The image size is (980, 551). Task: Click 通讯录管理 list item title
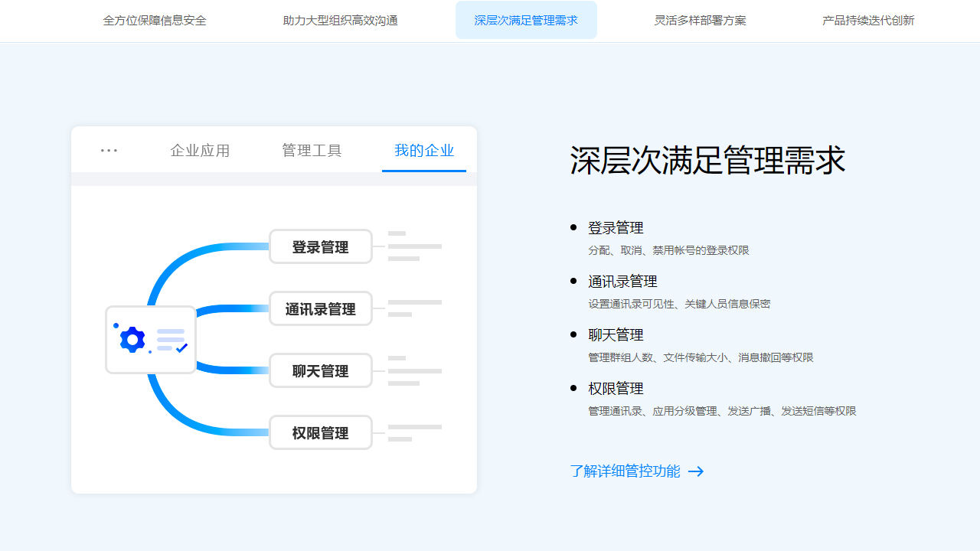point(622,282)
